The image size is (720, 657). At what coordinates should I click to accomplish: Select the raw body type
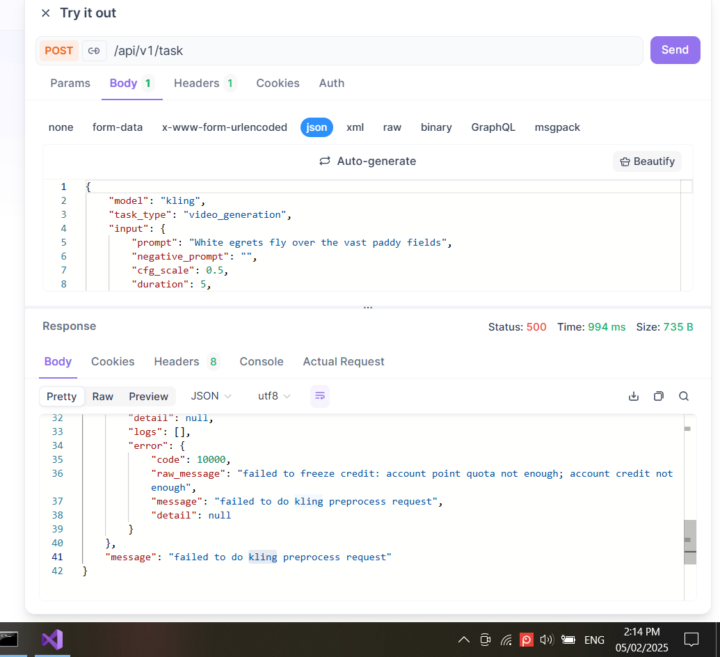click(x=392, y=127)
